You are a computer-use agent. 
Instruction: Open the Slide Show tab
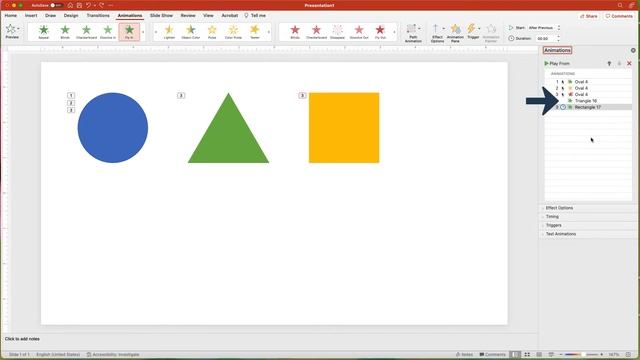[161, 16]
